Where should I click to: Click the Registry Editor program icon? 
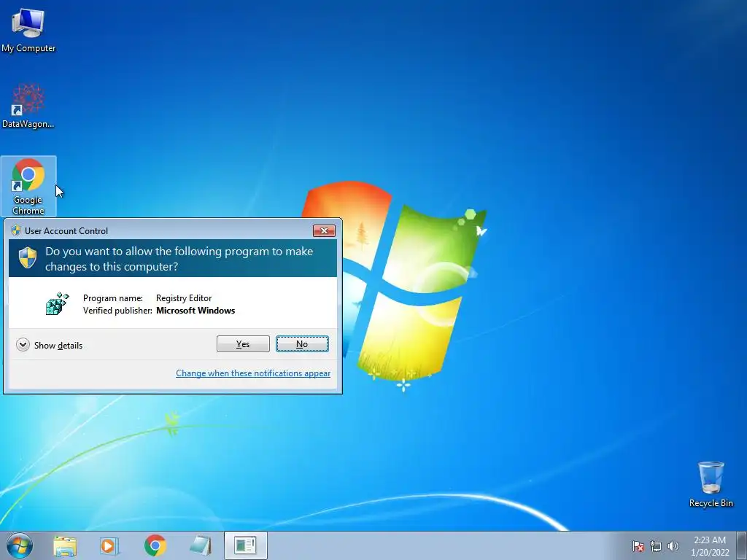tap(57, 304)
